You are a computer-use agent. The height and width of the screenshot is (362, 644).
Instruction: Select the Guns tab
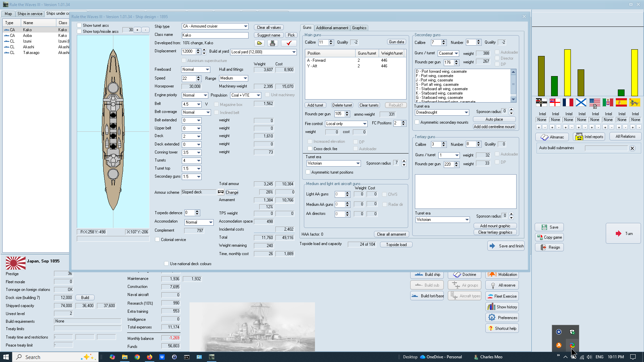tap(307, 27)
